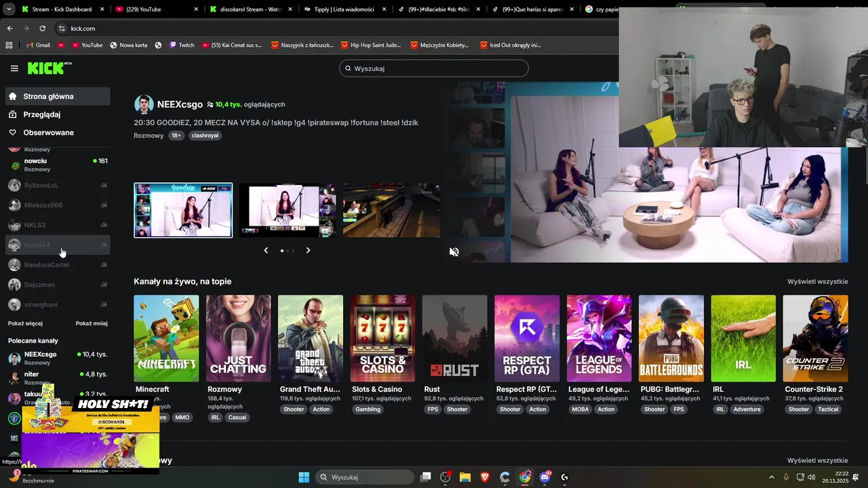Viewport: 868px width, 488px height.
Task: Open the Rust category card
Action: [455, 338]
